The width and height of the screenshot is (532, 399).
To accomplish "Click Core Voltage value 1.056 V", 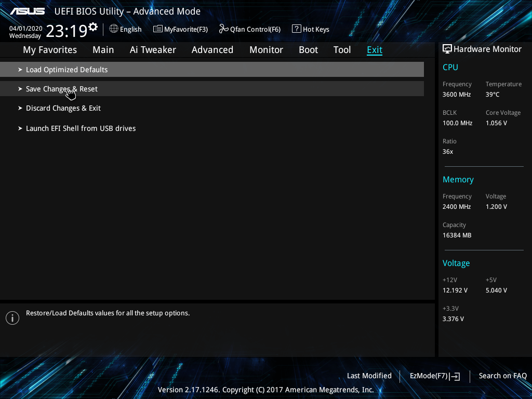I will coord(496,123).
